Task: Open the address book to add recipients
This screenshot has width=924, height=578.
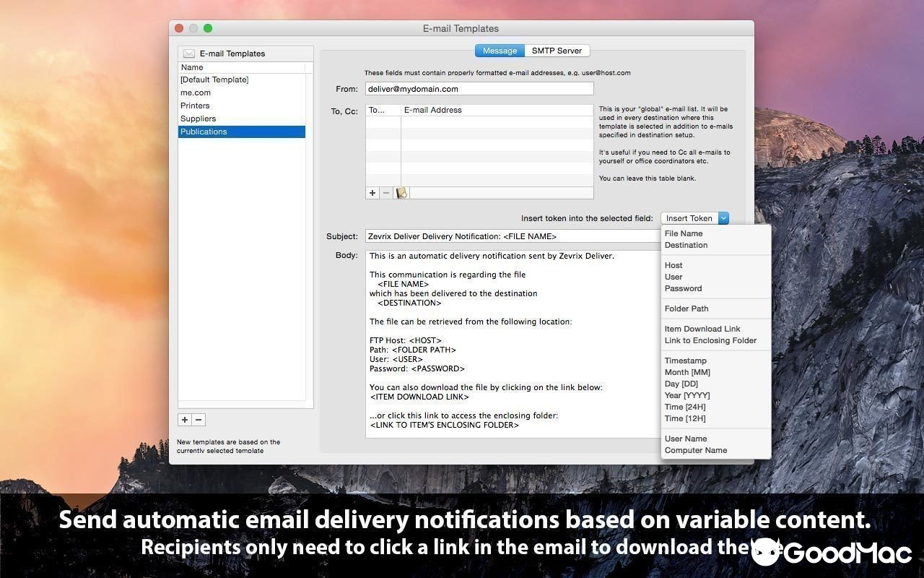Action: [401, 192]
